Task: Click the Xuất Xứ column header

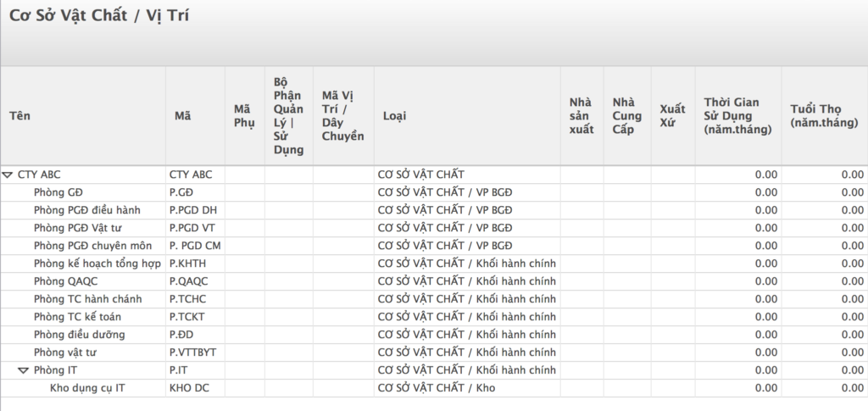Action: [x=673, y=115]
